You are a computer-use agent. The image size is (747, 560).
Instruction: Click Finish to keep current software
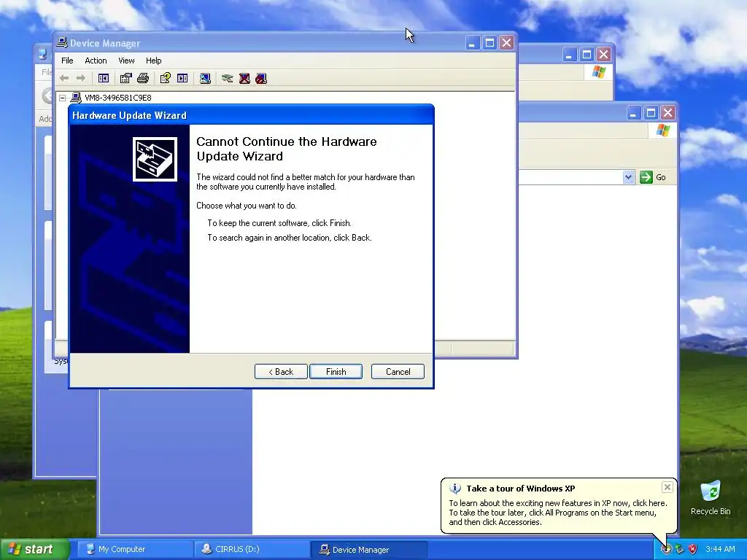point(336,371)
